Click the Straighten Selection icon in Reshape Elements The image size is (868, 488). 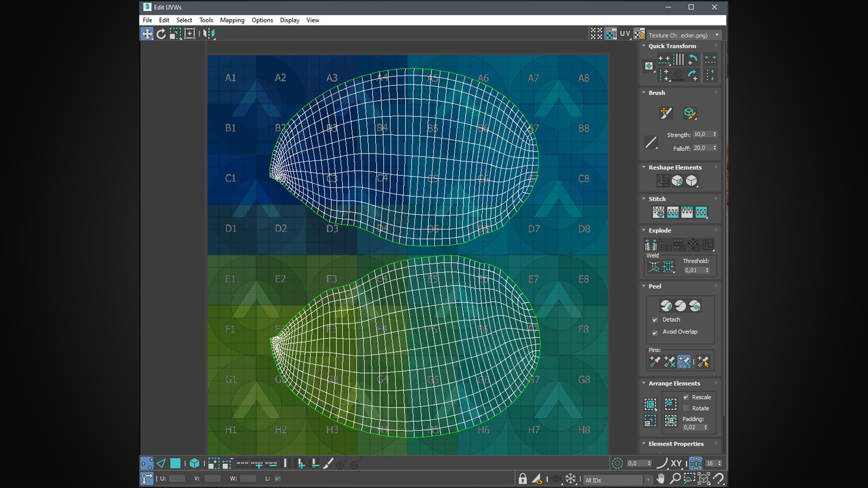[x=663, y=181]
